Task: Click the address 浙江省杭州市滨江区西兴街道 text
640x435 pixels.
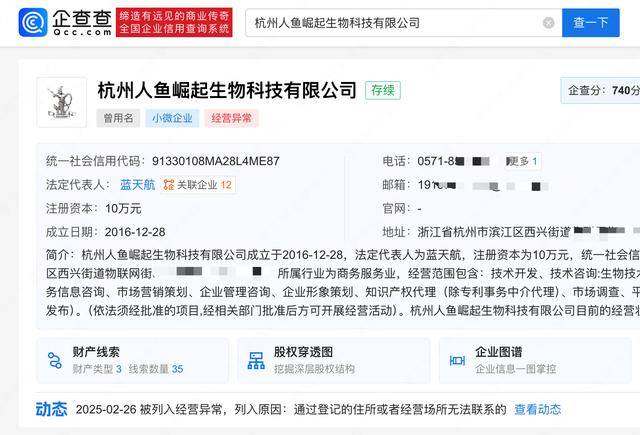Action: (x=494, y=232)
